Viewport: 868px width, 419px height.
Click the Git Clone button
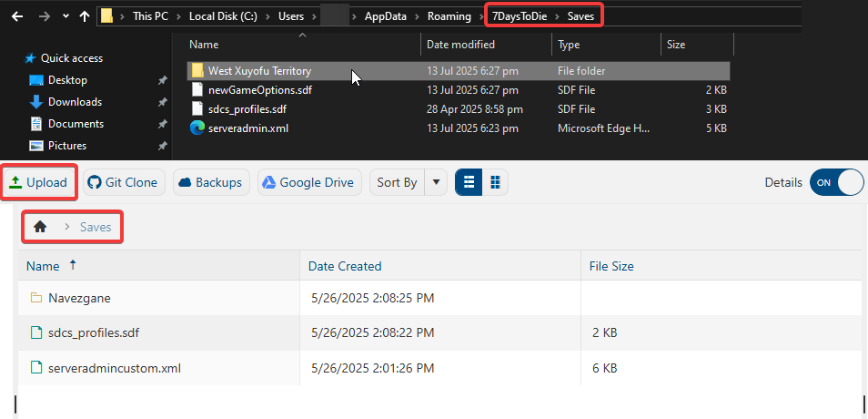125,182
